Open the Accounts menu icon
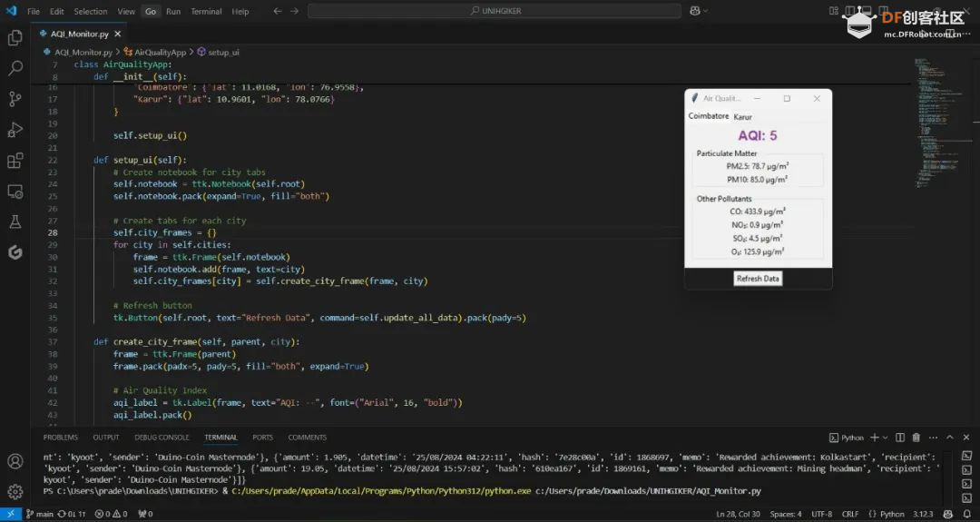 (15, 461)
